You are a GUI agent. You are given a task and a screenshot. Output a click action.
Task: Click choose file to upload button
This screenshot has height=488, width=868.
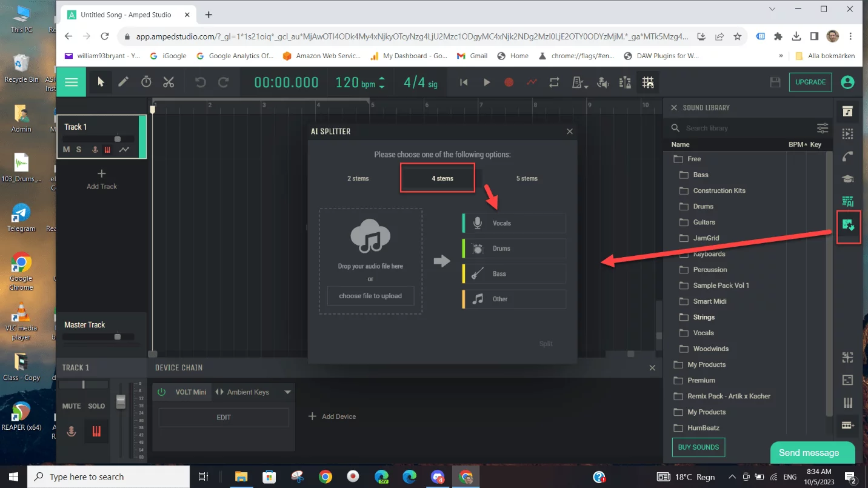370,296
